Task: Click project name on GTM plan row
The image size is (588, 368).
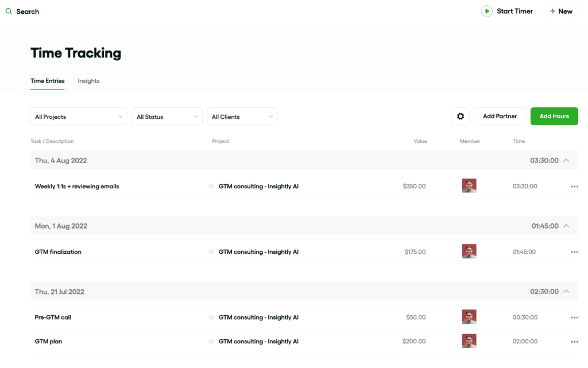Action: (x=259, y=342)
